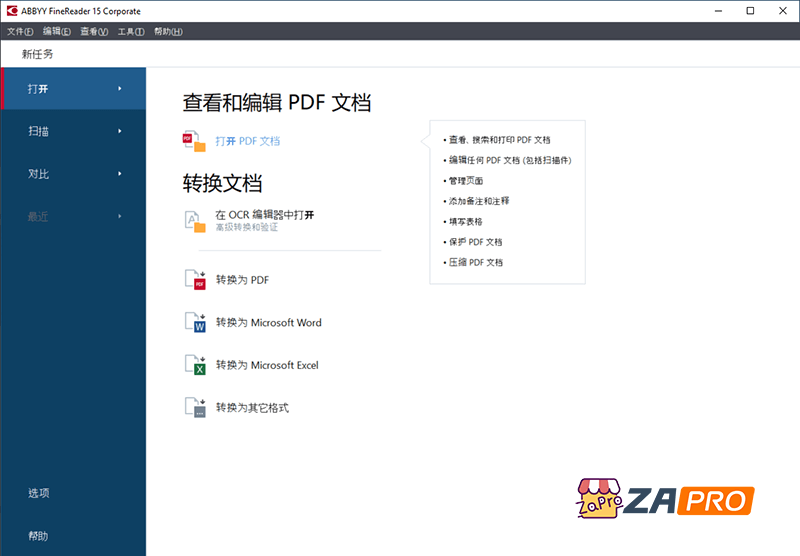
Task: Expand the 打开 sidebar arrow
Action: [120, 89]
